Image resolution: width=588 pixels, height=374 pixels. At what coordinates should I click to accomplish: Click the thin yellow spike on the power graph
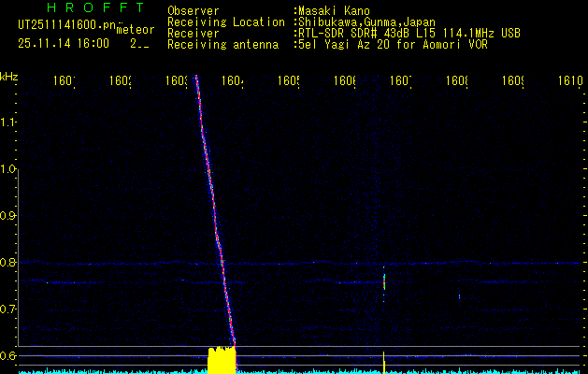tap(384, 361)
